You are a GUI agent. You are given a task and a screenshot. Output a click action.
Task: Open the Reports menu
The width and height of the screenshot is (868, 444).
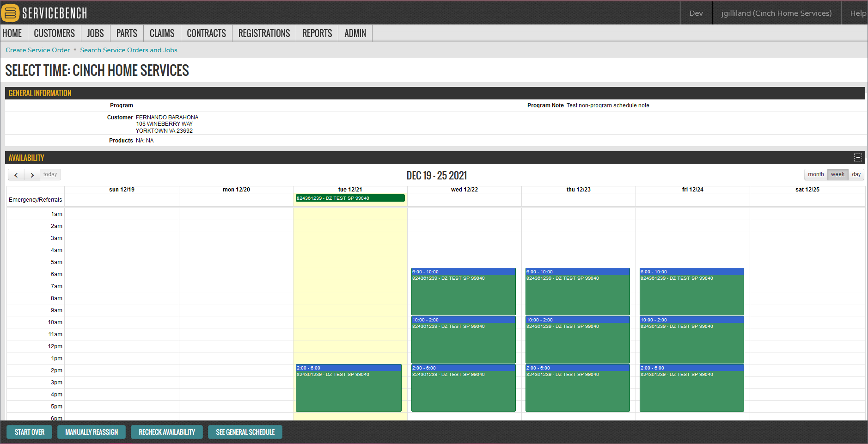pyautogui.click(x=317, y=33)
